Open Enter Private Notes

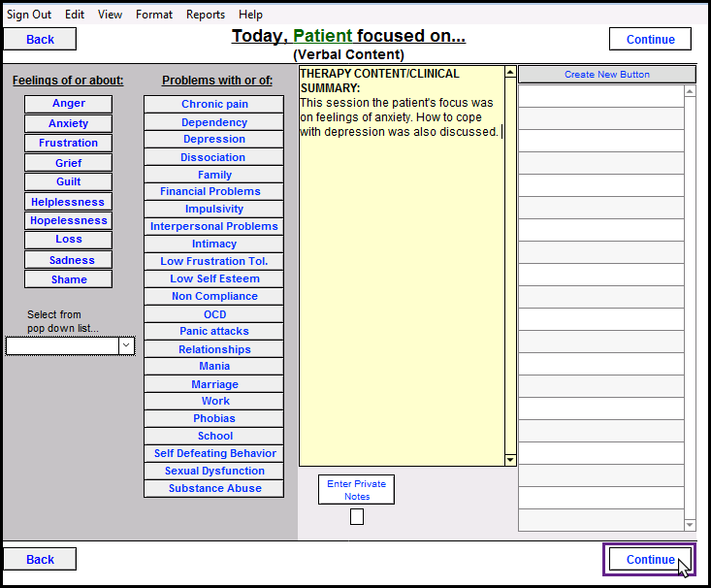click(x=356, y=490)
